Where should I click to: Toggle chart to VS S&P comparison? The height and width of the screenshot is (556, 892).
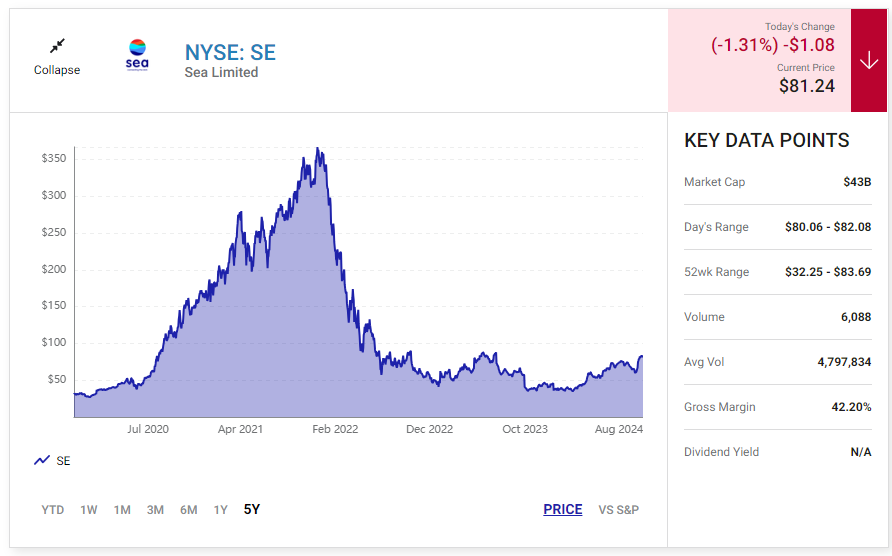(x=618, y=510)
